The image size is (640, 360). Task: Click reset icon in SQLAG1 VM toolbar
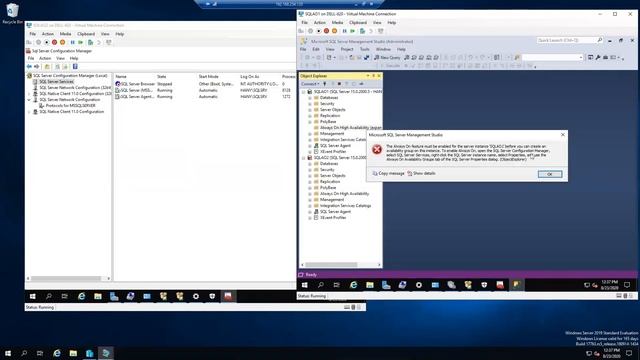tap(353, 31)
